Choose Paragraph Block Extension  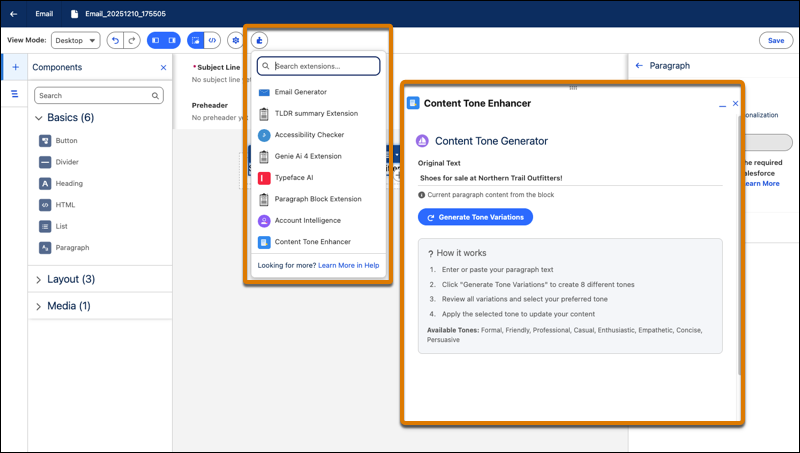click(319, 199)
